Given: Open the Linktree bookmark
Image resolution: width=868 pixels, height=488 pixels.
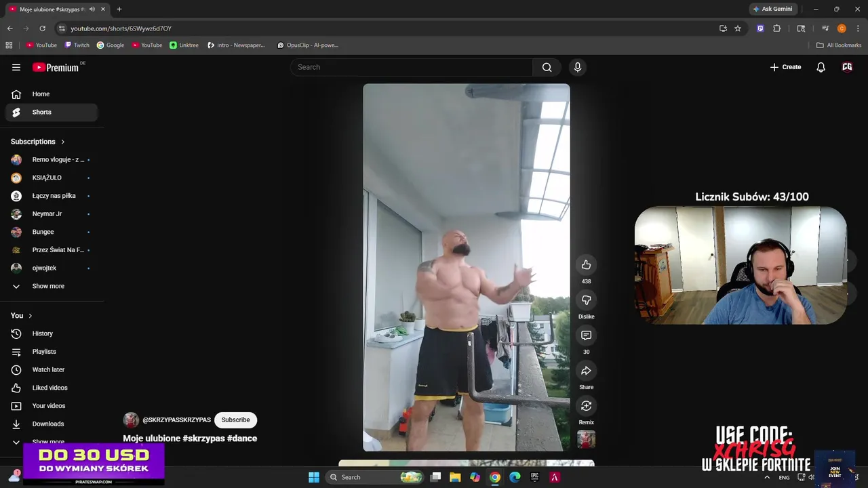Looking at the screenshot, I should tap(184, 45).
